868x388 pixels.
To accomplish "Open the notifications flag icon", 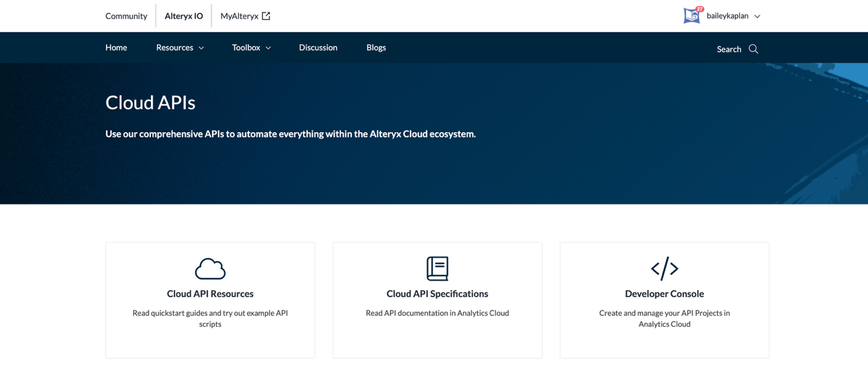I will 691,16.
